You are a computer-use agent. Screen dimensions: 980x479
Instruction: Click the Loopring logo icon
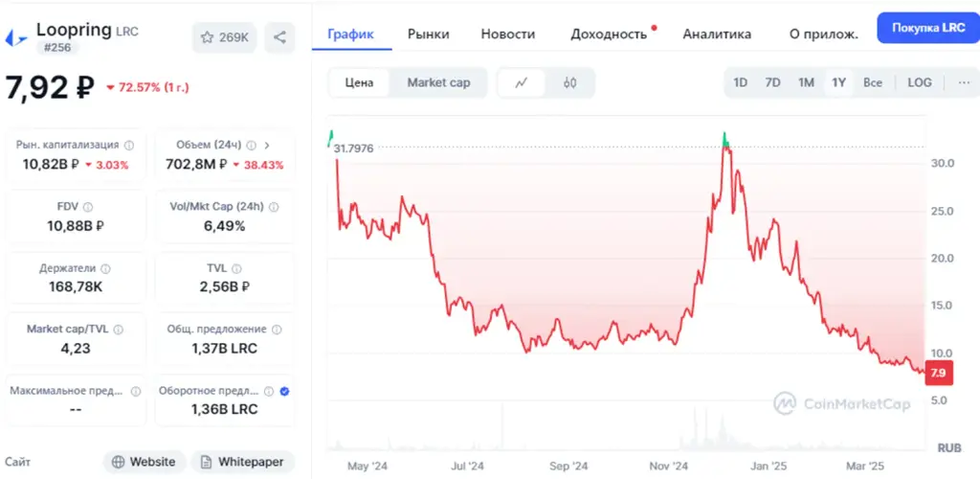[16, 38]
